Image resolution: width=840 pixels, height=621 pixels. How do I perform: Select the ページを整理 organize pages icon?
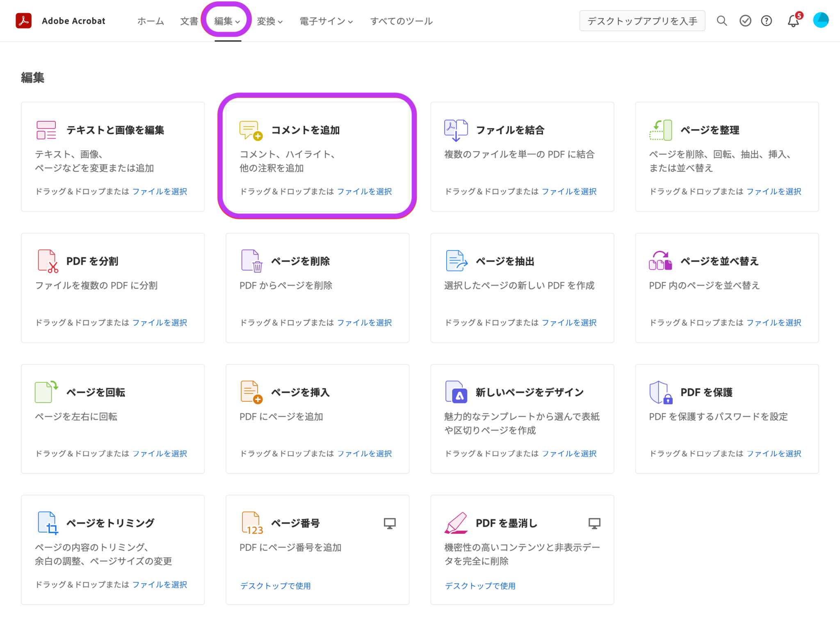pyautogui.click(x=660, y=129)
